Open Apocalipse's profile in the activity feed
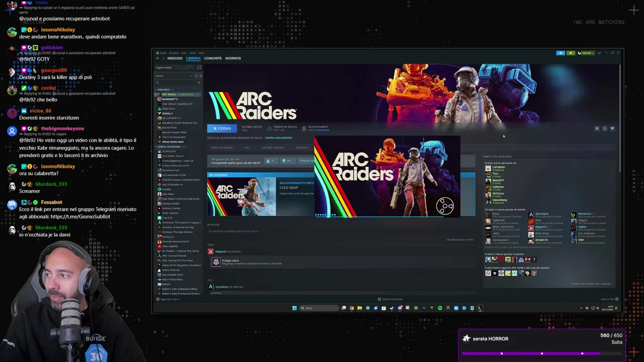 (221, 287)
